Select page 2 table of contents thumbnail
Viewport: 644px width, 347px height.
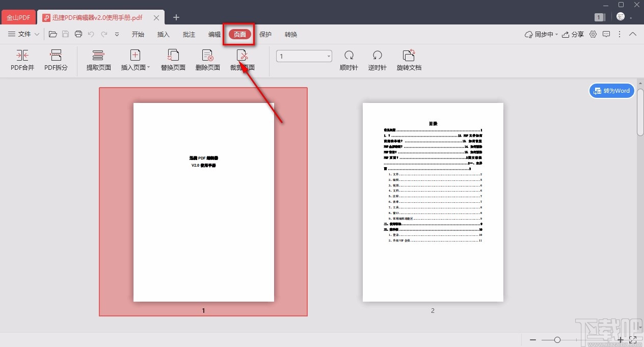[x=433, y=202]
